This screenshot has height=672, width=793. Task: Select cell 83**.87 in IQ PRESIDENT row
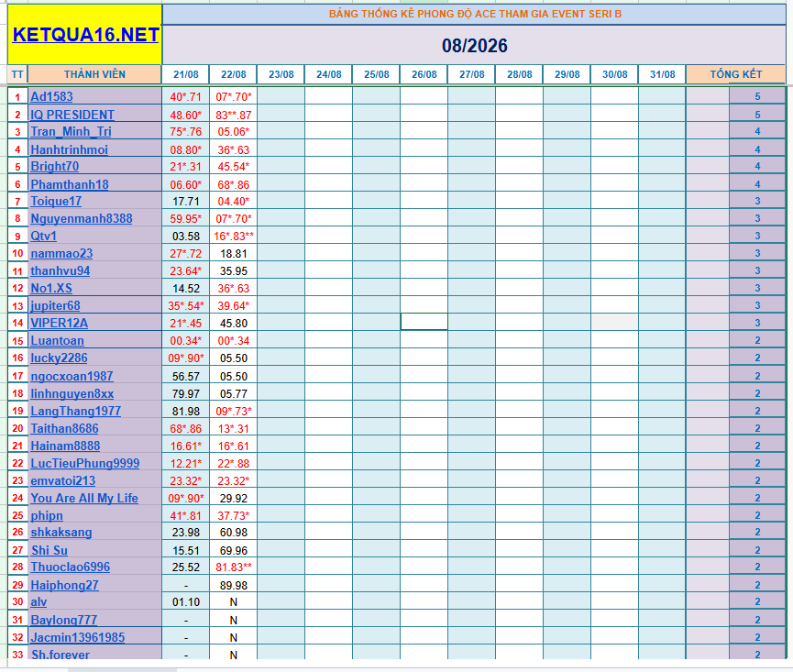coord(233,115)
